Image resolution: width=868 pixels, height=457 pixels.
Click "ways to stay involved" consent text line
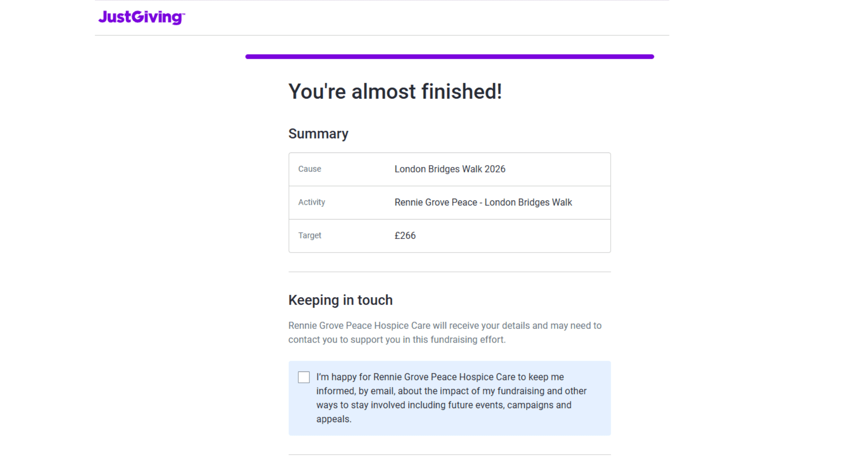coord(443,405)
